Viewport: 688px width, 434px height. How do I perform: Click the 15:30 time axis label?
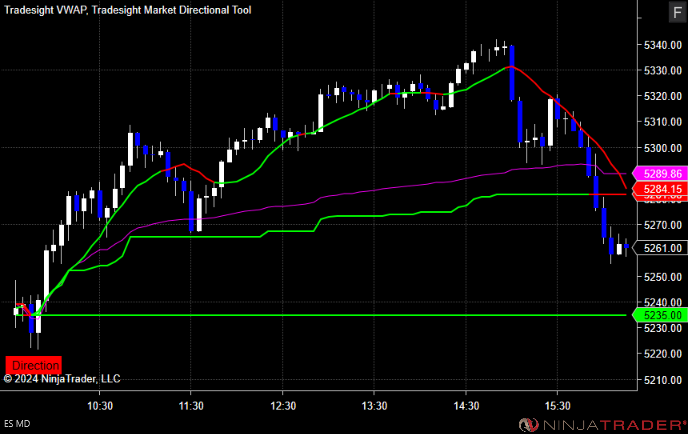(x=558, y=405)
